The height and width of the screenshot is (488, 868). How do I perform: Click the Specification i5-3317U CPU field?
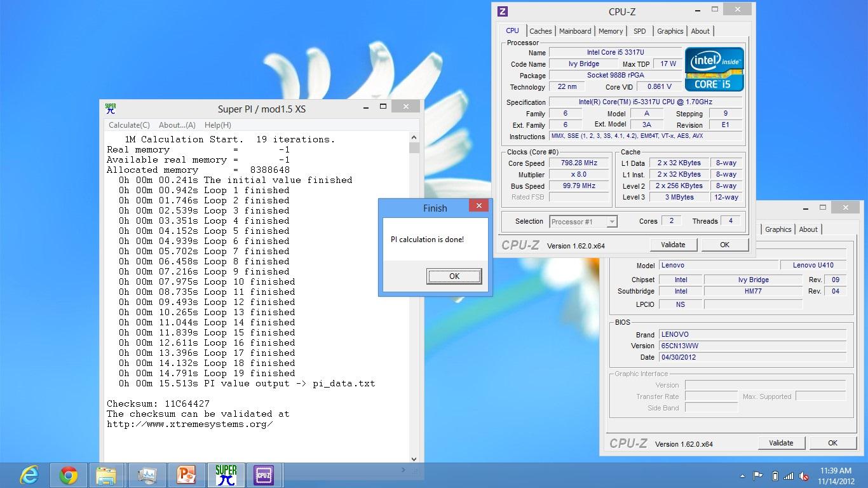point(646,102)
